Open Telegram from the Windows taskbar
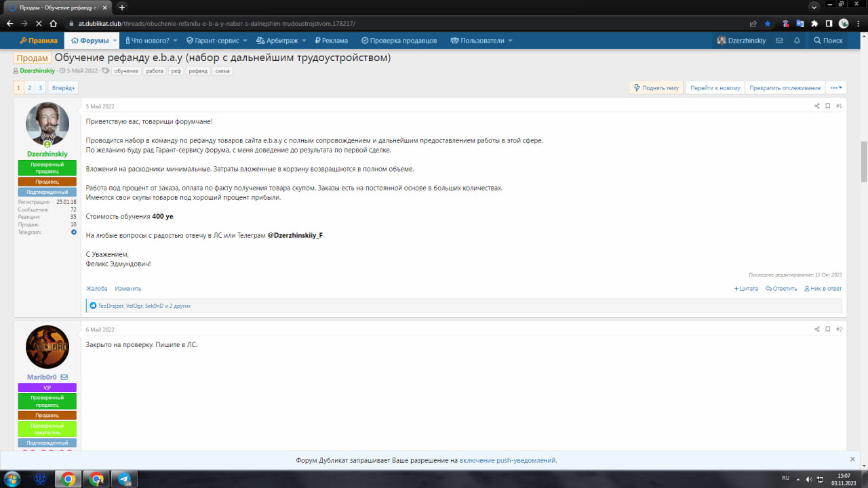Screen dimensions: 868x488 (x=124, y=479)
